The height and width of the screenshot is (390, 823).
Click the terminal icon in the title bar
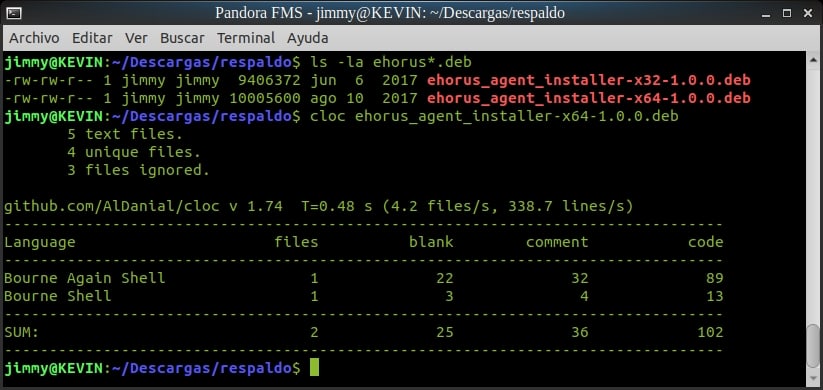coord(15,13)
